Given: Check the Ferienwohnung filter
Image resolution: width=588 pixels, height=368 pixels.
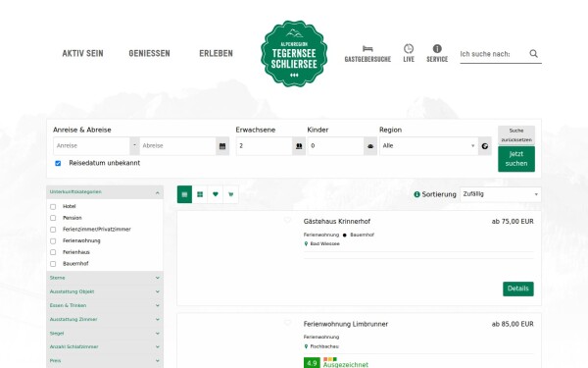Looking at the screenshot, I should (53, 241).
